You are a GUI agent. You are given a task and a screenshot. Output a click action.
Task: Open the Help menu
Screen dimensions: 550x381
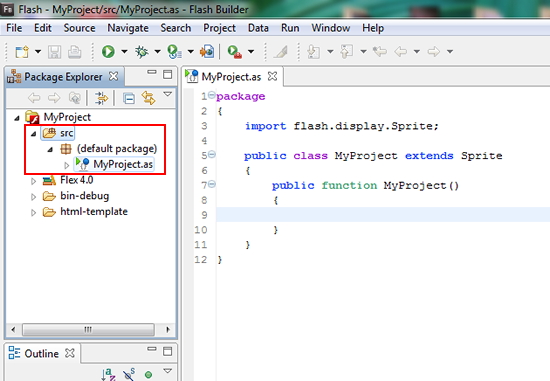(373, 28)
